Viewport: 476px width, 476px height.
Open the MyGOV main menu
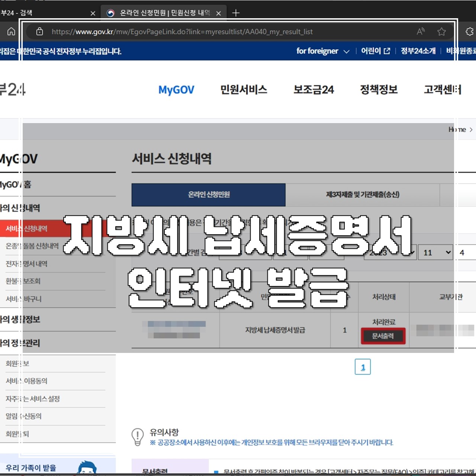pos(176,90)
